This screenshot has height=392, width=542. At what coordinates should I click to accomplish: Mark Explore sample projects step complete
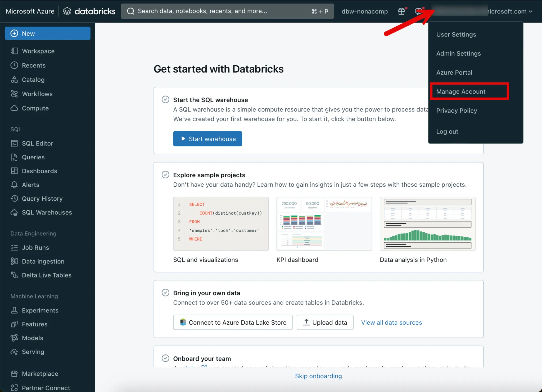coord(165,175)
